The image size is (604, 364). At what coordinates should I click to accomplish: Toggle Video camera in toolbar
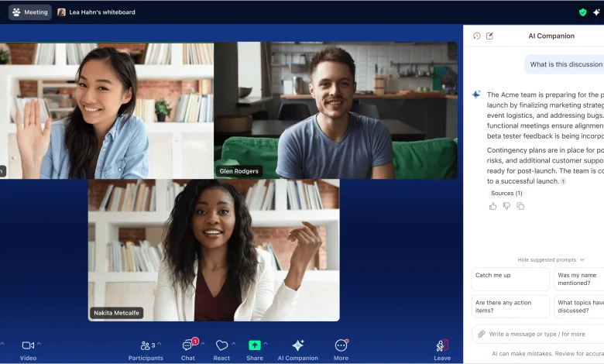[28, 350]
